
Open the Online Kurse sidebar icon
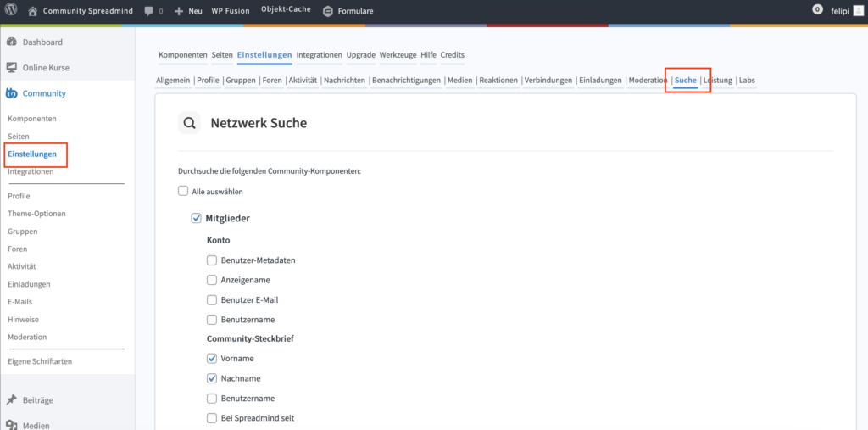(x=12, y=67)
